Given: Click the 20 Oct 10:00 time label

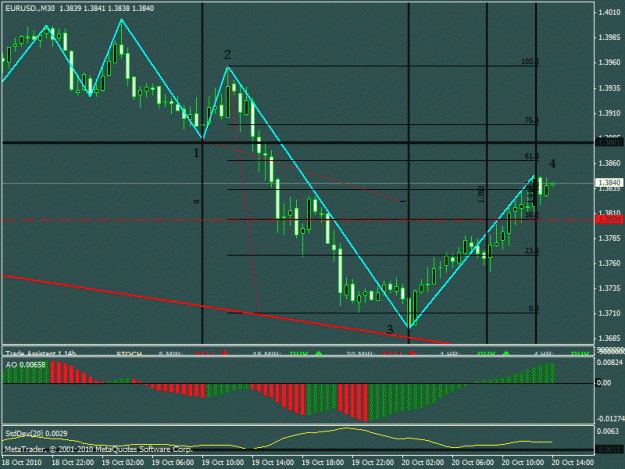Looking at the screenshot, I should coord(523,462).
